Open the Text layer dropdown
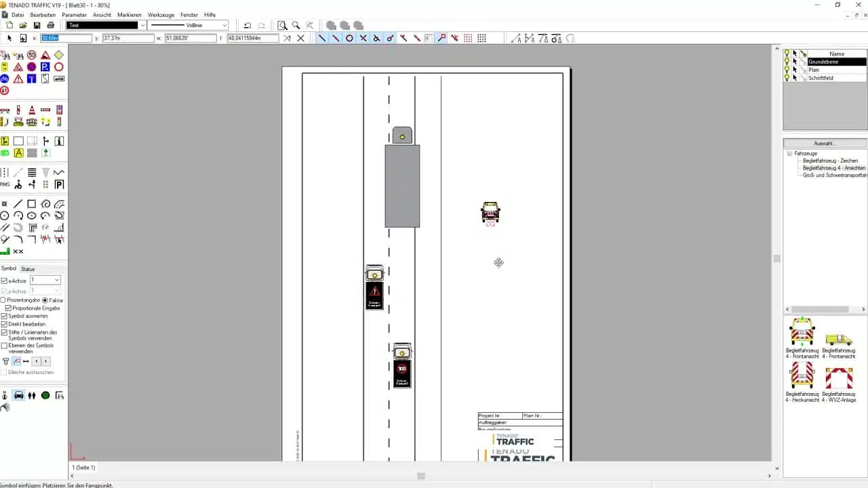 (142, 25)
